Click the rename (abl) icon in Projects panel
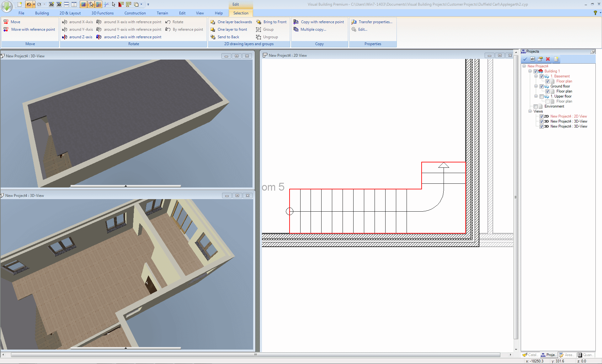This screenshot has height=364, width=602. (x=532, y=59)
